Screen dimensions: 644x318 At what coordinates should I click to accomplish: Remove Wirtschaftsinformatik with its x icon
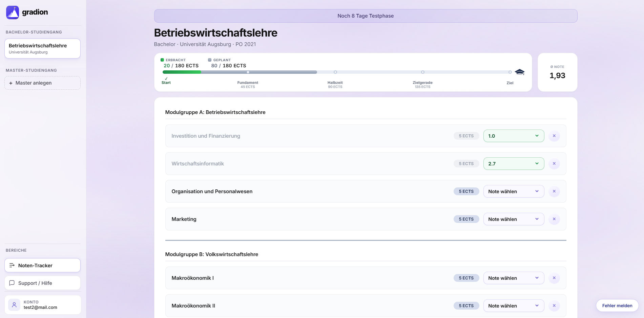click(x=554, y=164)
